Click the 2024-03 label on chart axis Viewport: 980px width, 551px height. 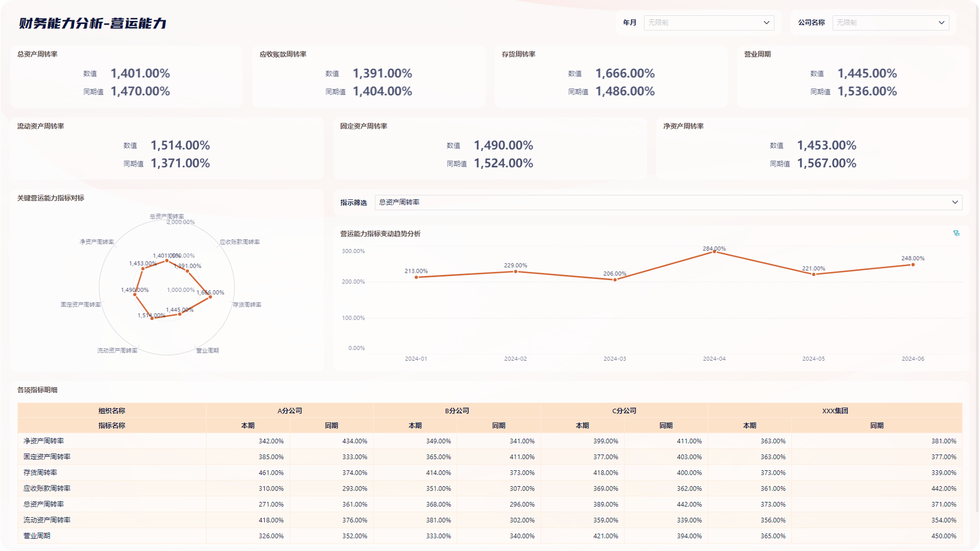tap(615, 359)
